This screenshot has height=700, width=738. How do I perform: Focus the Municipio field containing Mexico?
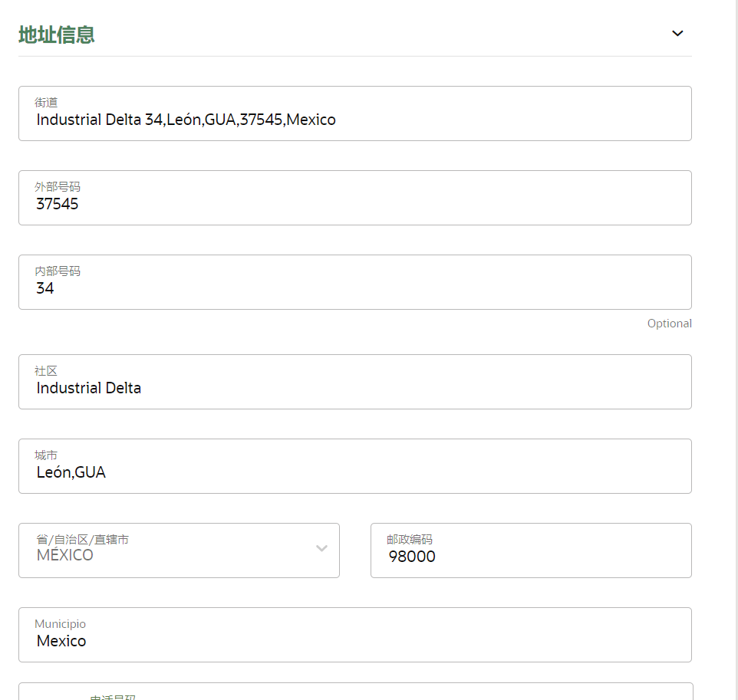click(354, 641)
